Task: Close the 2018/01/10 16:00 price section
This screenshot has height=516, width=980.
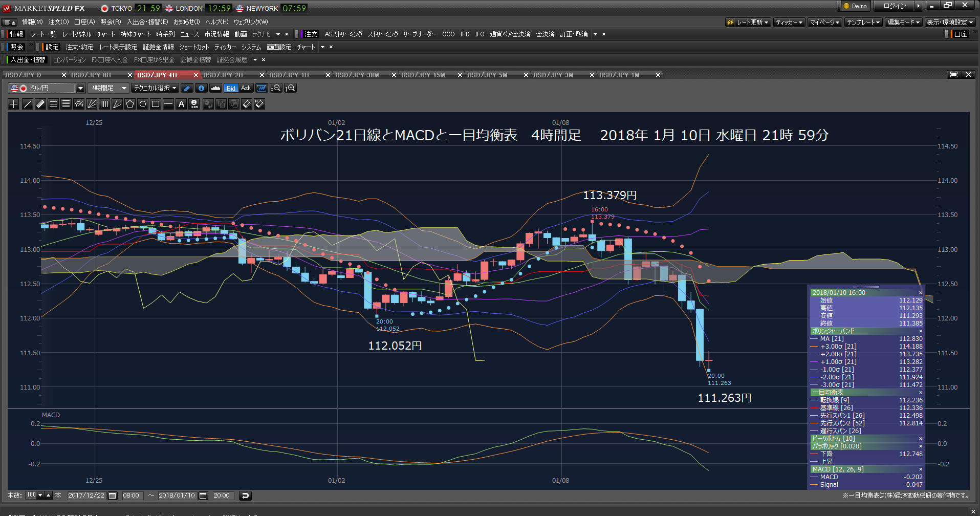Action: pos(921,293)
